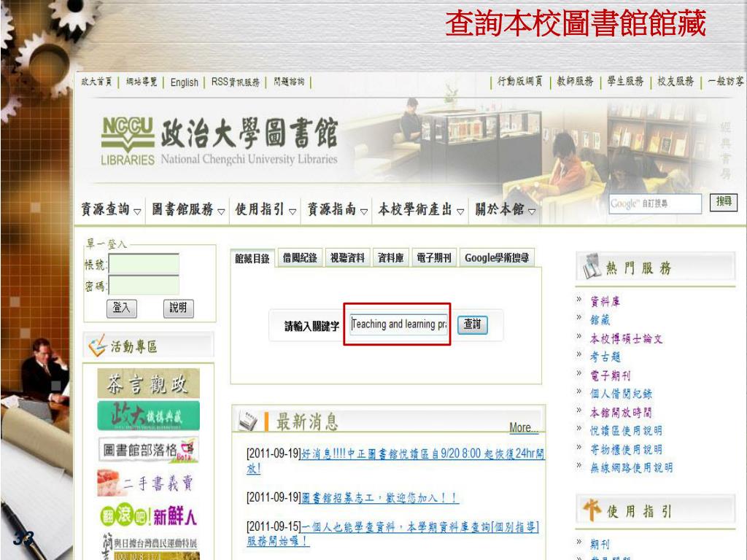
Task: Switch site language to English
Action: [x=185, y=82]
